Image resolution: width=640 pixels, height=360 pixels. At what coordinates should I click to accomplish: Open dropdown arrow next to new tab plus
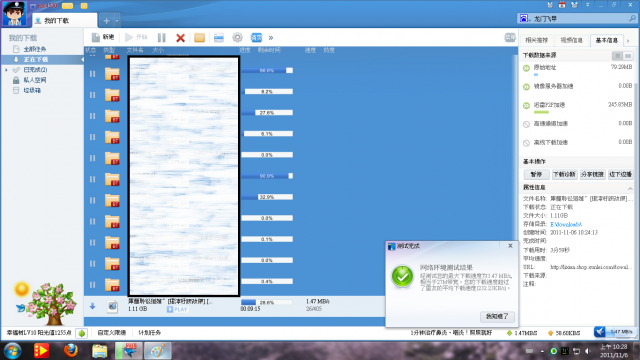pyautogui.click(x=117, y=20)
